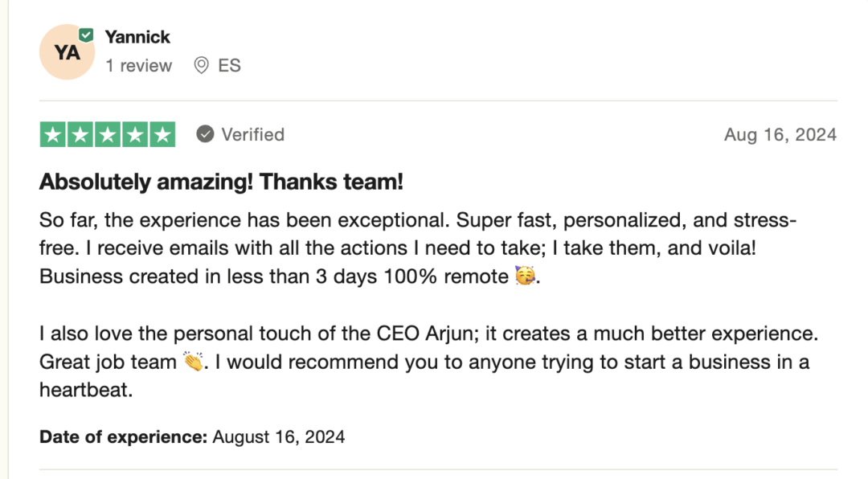
Task: Click the '1 review' count text
Action: pyautogui.click(x=138, y=66)
